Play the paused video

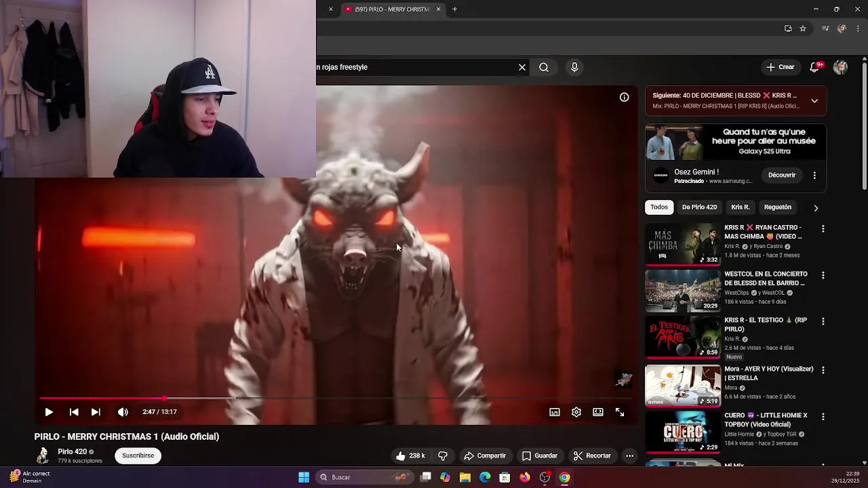(49, 412)
